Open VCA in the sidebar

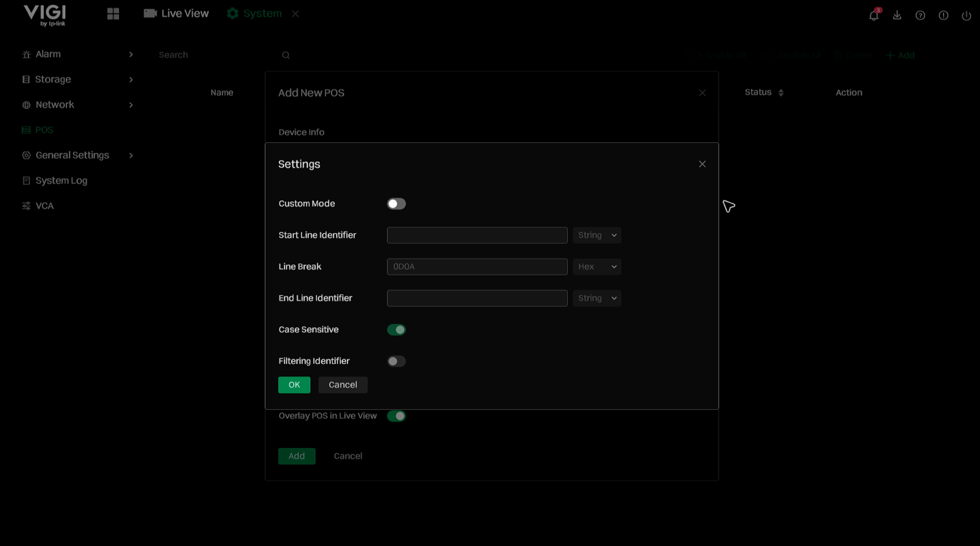tap(44, 205)
